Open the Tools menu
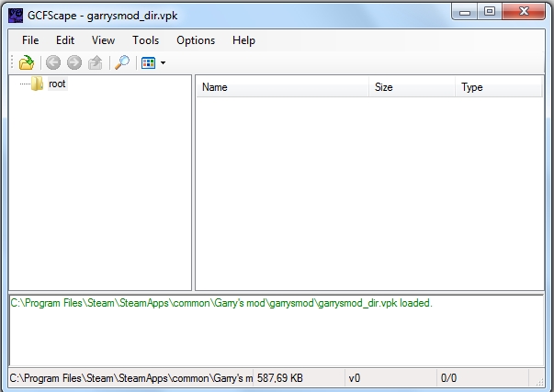Screen dimensions: 554x392 tap(145, 40)
